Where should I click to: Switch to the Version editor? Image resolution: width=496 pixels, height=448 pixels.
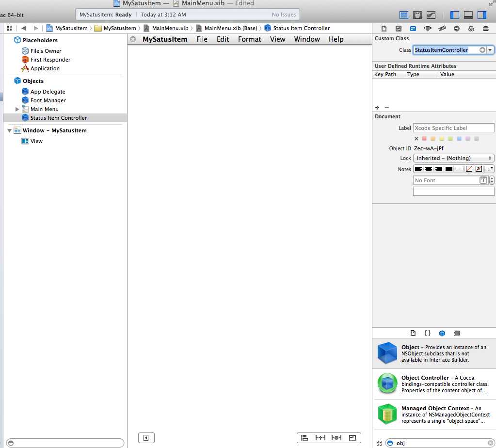point(431,15)
